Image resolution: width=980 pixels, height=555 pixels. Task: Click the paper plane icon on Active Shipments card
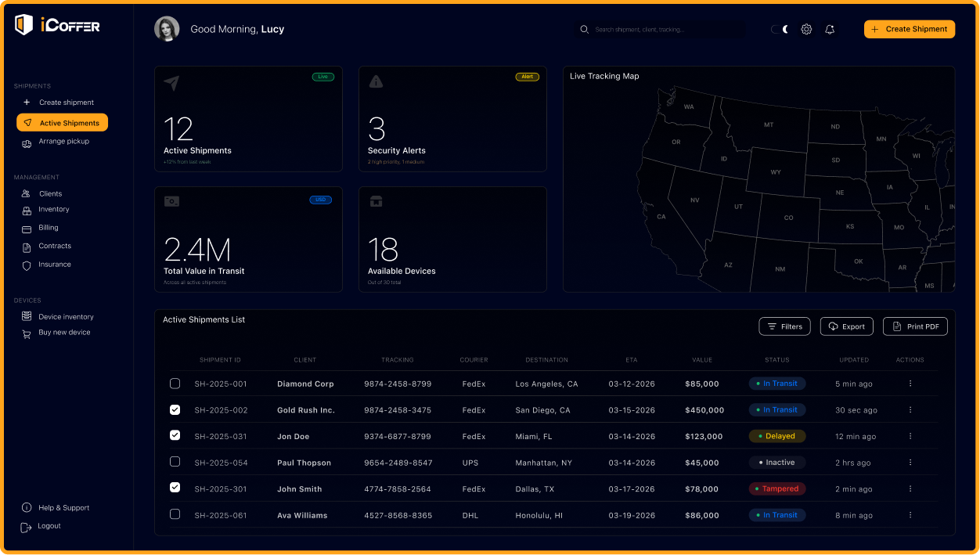171,82
